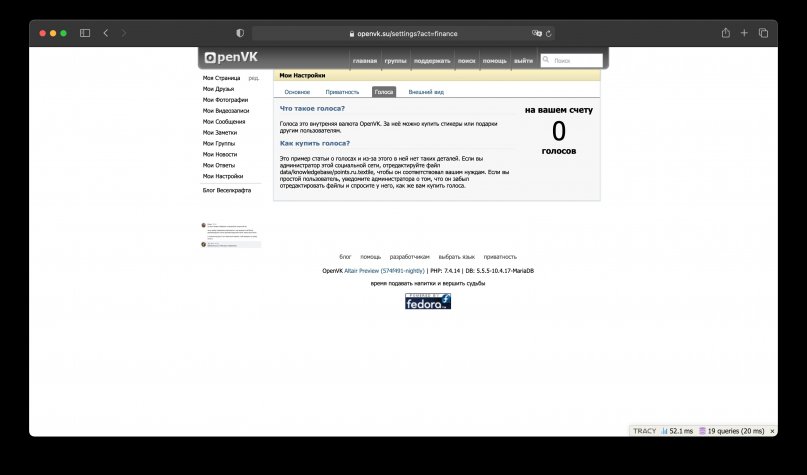Image resolution: width=807 pixels, height=475 pixels.
Task: Click the Powered by Fedora badge
Action: [x=428, y=301]
